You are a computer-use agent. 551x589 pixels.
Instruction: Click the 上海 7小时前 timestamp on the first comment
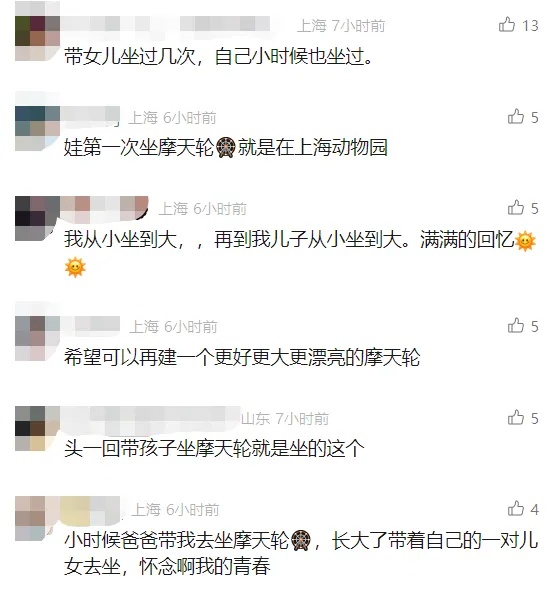pyautogui.click(x=341, y=26)
